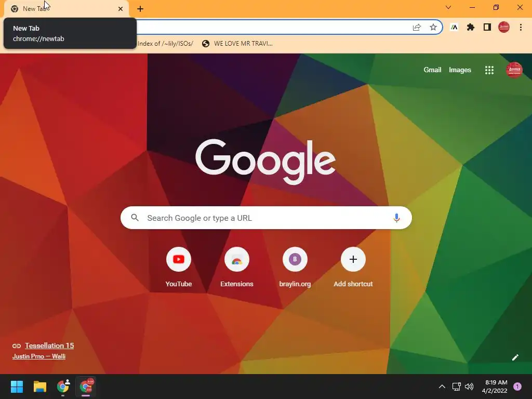Screen dimensions: 532x399
Task: Open the Google account avatar on page
Action: pos(514,70)
